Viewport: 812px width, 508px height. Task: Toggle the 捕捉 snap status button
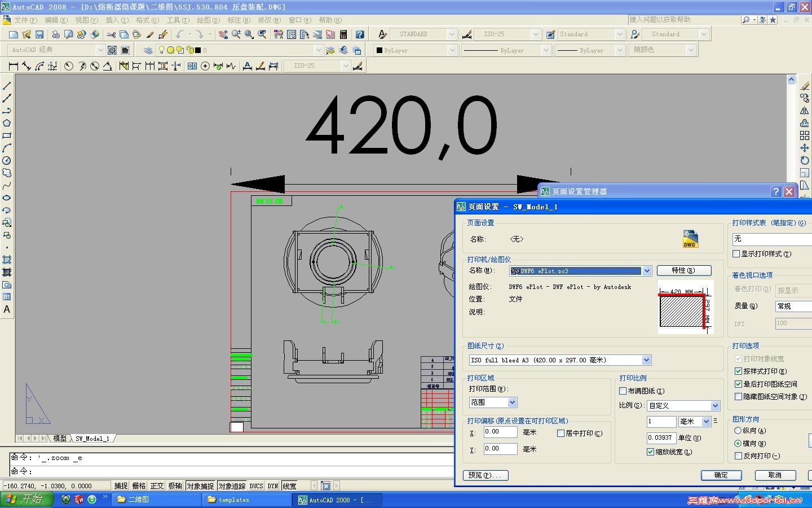[121, 486]
